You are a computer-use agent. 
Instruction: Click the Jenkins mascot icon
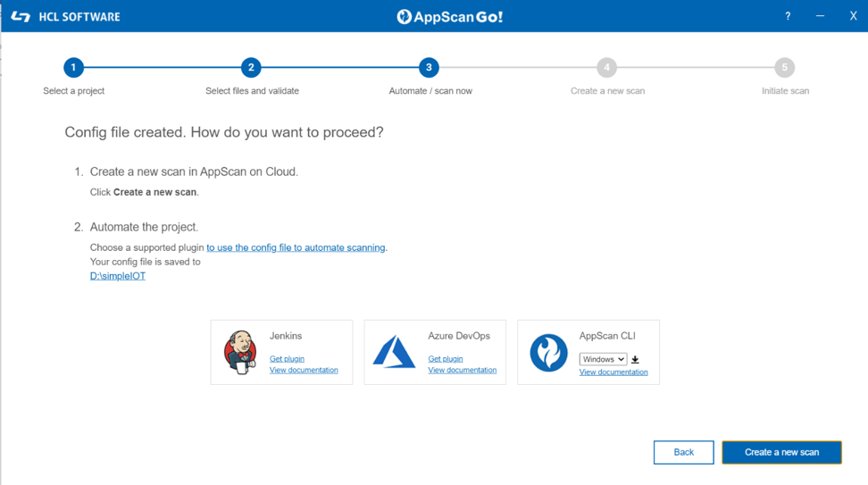(x=239, y=352)
